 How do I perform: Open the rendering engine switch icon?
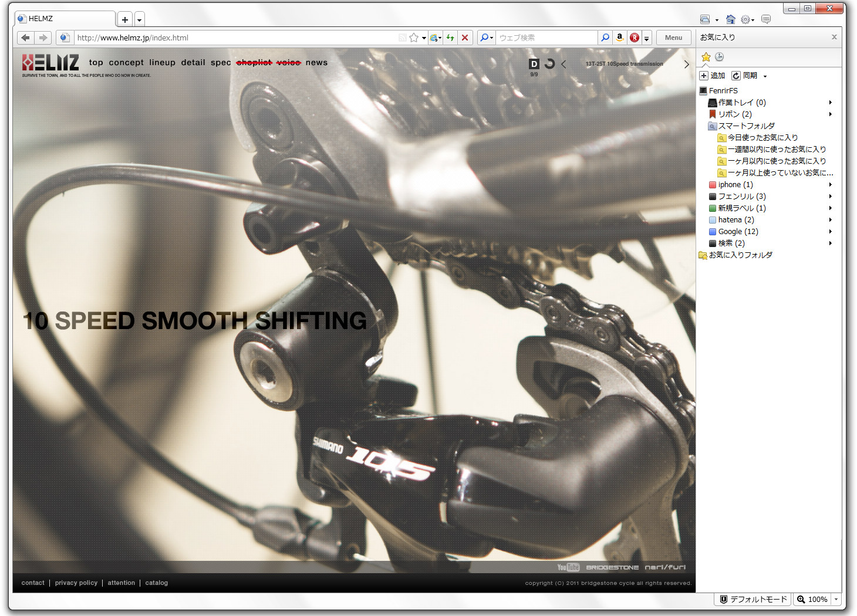tap(435, 38)
